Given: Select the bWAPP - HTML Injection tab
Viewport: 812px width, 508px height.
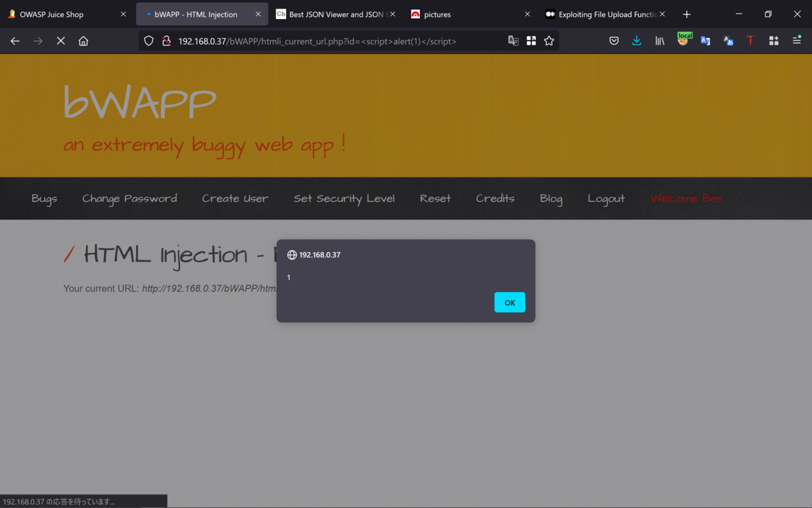Looking at the screenshot, I should (x=202, y=14).
